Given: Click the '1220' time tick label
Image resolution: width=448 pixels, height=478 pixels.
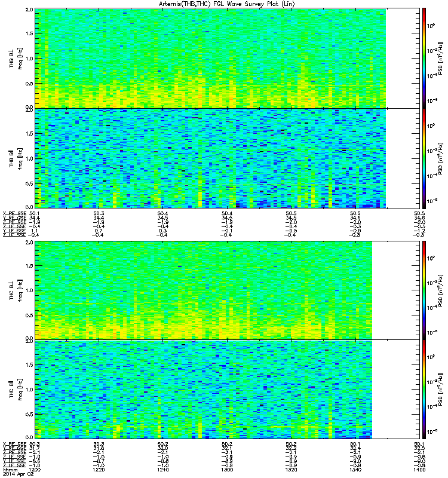Looking at the screenshot, I should pos(99,470).
